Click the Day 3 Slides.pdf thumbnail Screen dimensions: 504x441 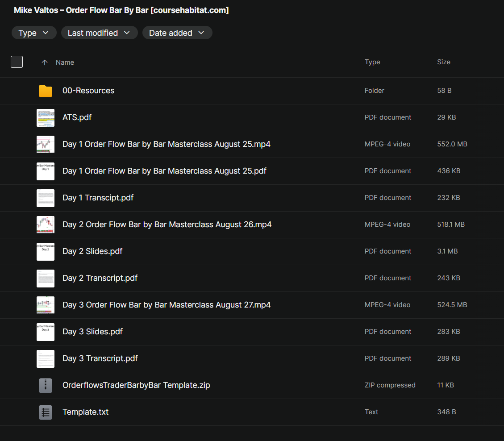pyautogui.click(x=45, y=332)
